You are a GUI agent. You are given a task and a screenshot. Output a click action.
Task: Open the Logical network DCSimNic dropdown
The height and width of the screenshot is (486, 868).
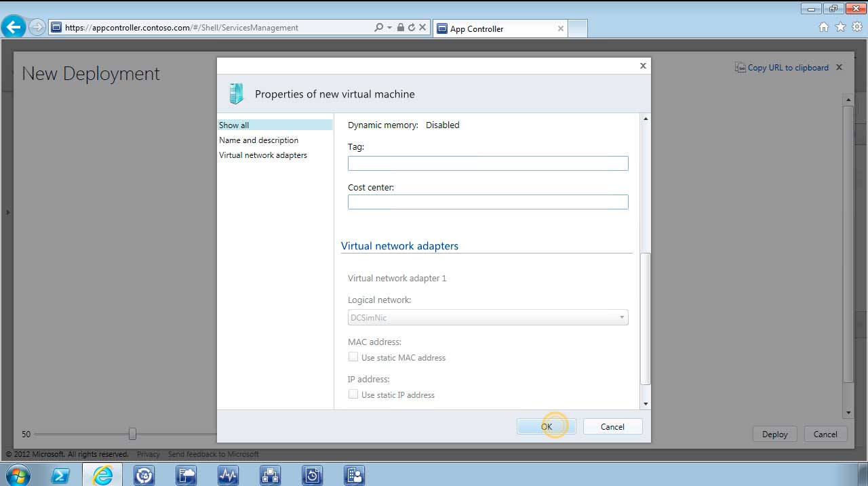pos(488,317)
